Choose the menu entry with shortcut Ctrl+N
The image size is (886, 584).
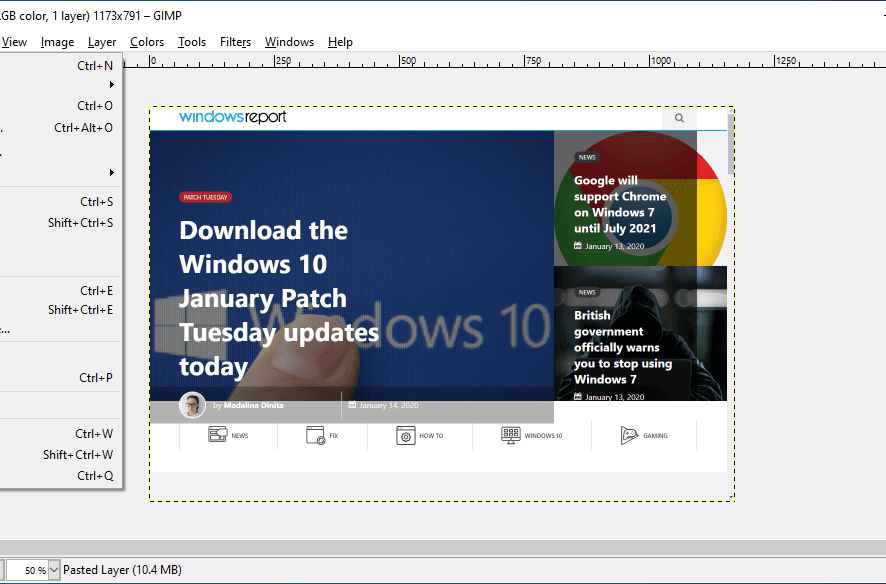point(60,66)
